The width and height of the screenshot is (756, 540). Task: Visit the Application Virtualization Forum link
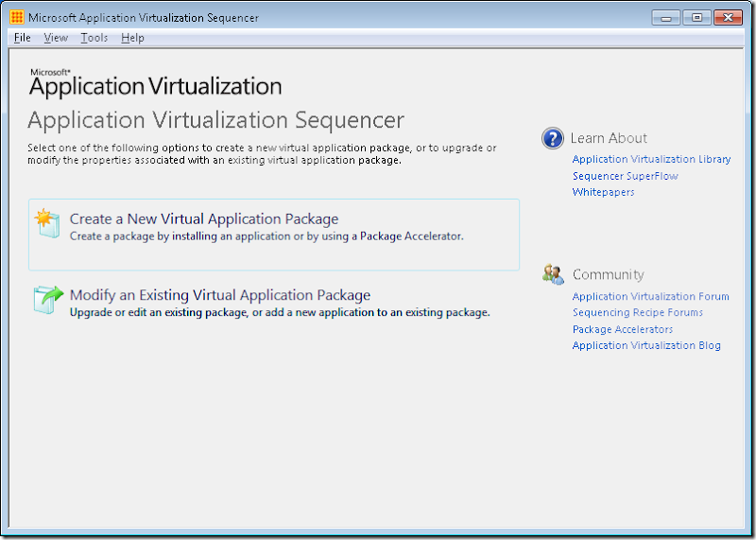pos(650,297)
